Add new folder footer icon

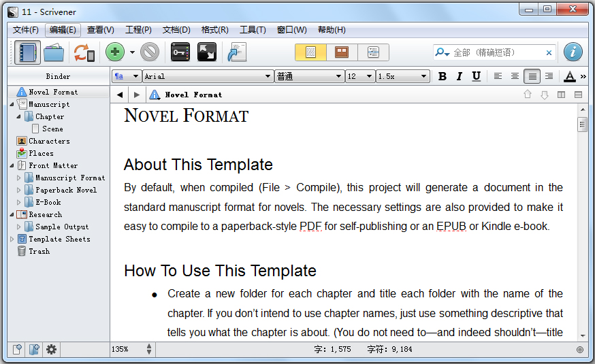pos(34,349)
